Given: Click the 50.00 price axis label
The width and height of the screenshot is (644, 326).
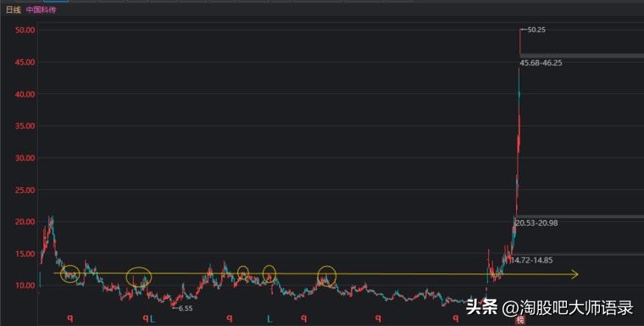Looking at the screenshot, I should (x=25, y=30).
